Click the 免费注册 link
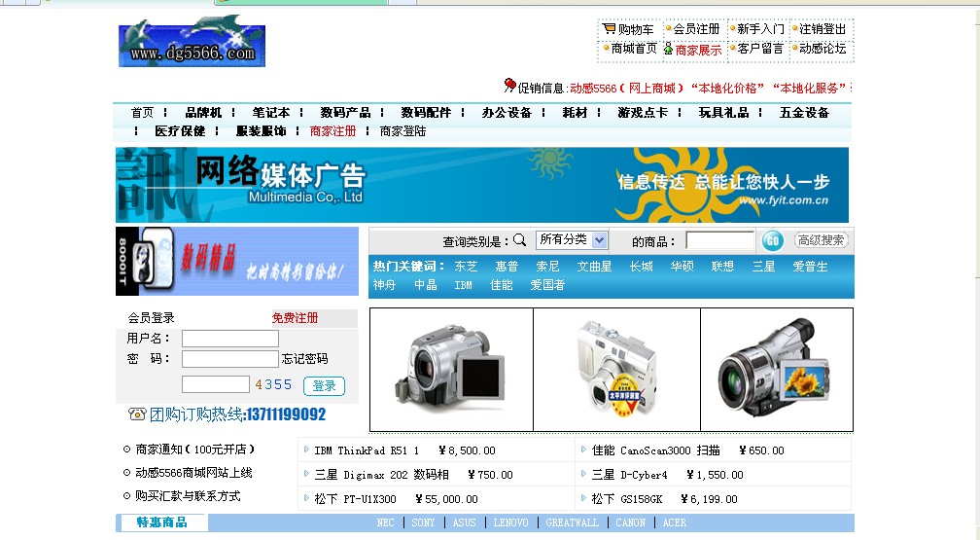 click(295, 318)
